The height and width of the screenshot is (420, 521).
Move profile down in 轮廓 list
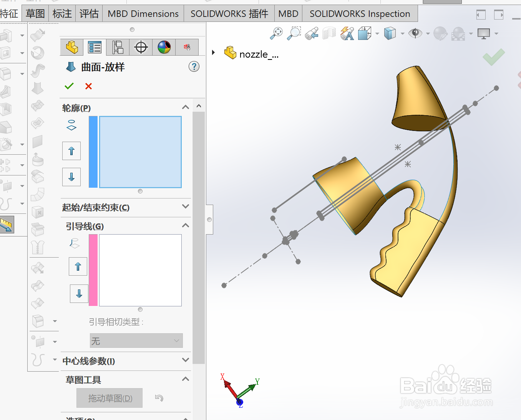point(71,177)
